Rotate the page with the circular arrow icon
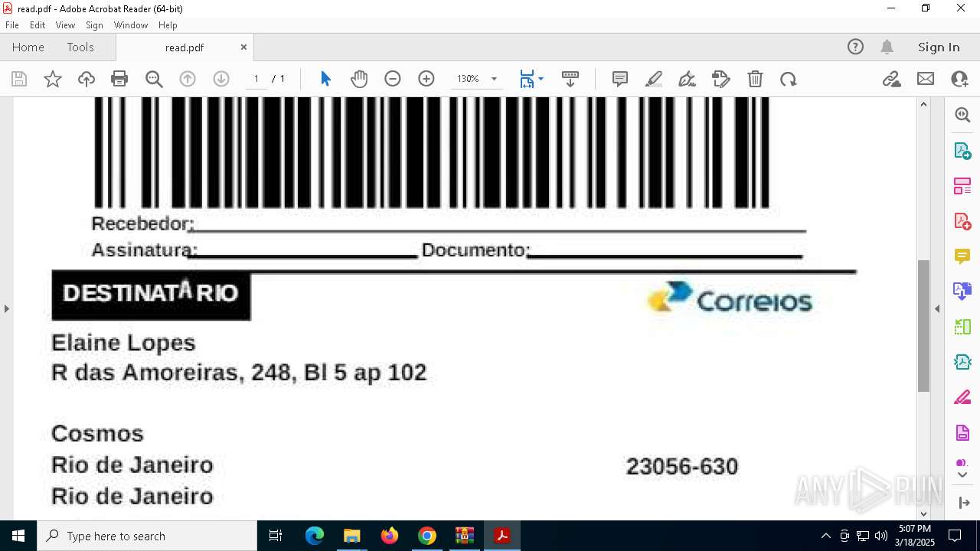 [x=789, y=79]
